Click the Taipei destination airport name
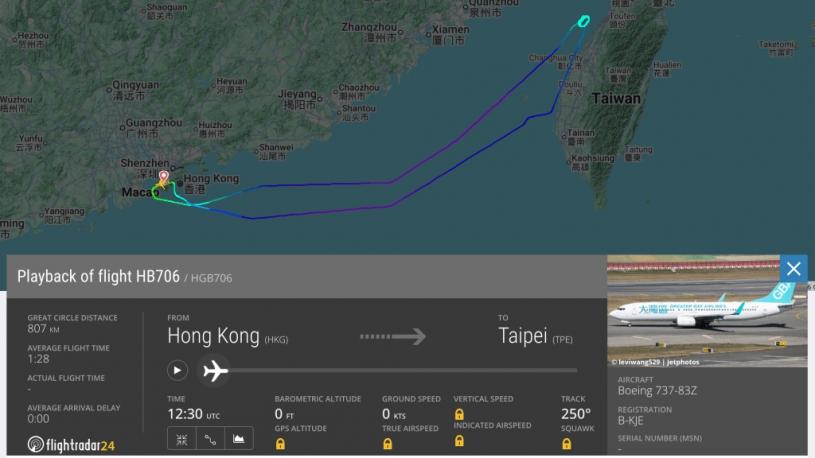 [x=522, y=336]
